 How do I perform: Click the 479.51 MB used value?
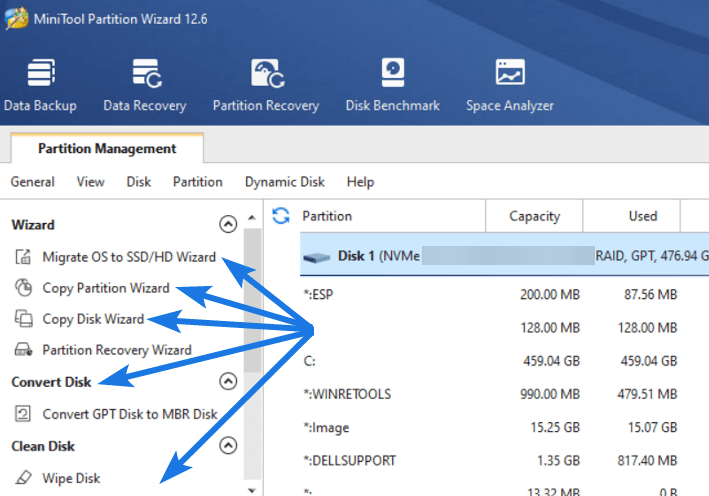click(647, 394)
